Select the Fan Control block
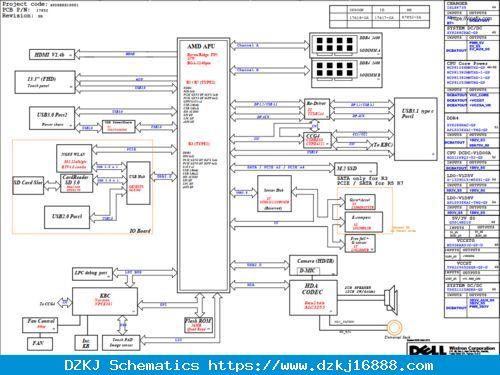The height and width of the screenshot is (375, 500). tap(40, 325)
